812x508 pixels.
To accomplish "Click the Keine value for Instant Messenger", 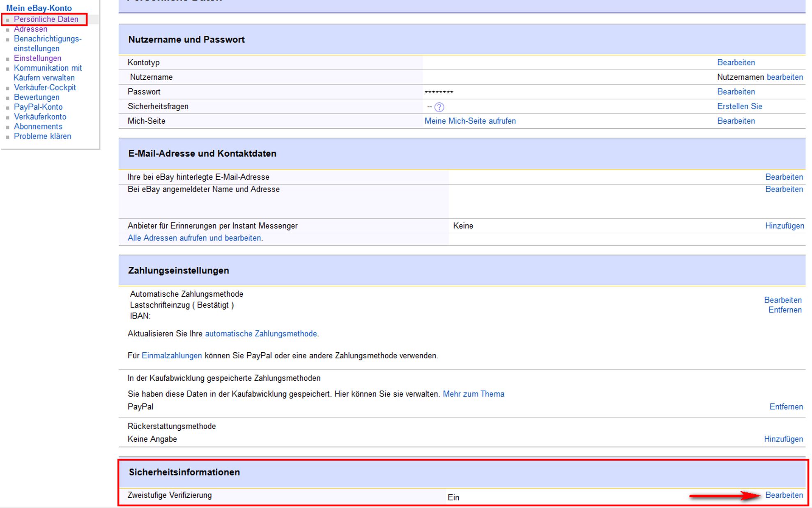I will point(463,226).
